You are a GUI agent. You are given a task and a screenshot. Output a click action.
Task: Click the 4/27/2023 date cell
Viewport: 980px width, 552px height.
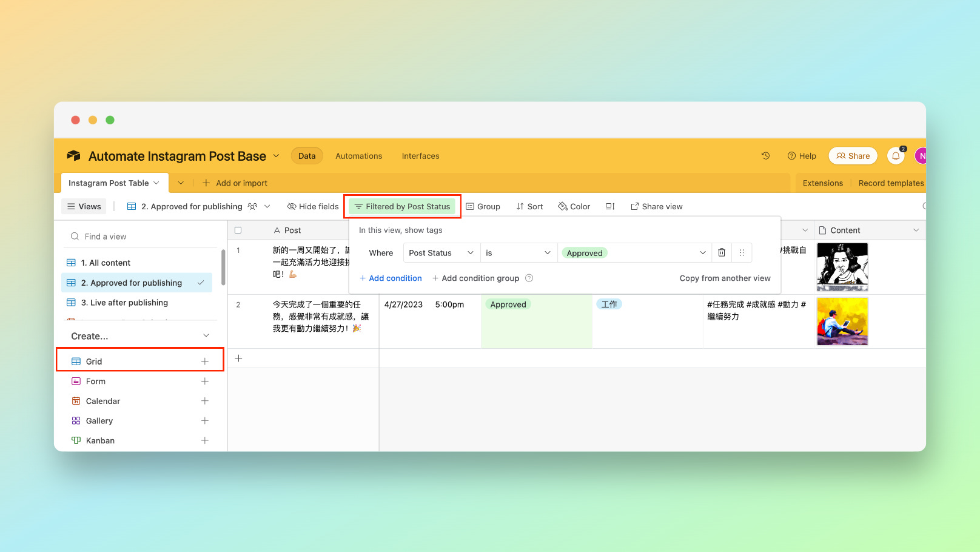[x=403, y=305]
